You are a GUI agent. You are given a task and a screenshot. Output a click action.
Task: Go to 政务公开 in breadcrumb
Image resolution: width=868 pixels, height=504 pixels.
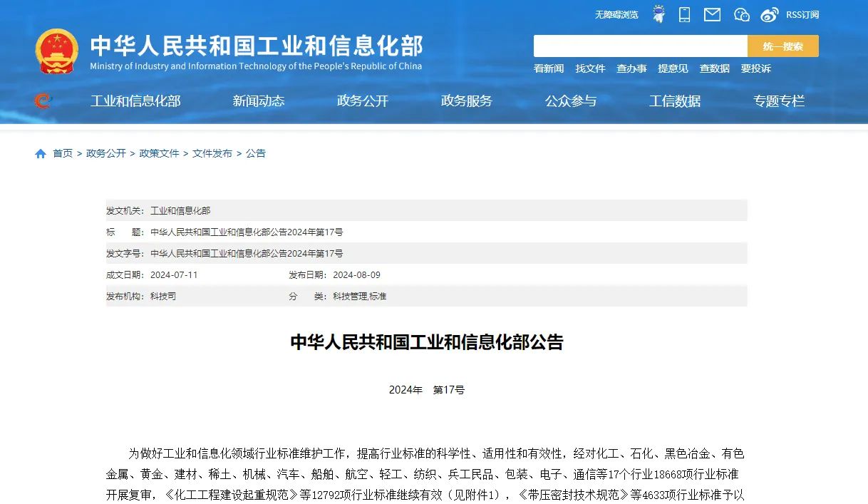[106, 153]
